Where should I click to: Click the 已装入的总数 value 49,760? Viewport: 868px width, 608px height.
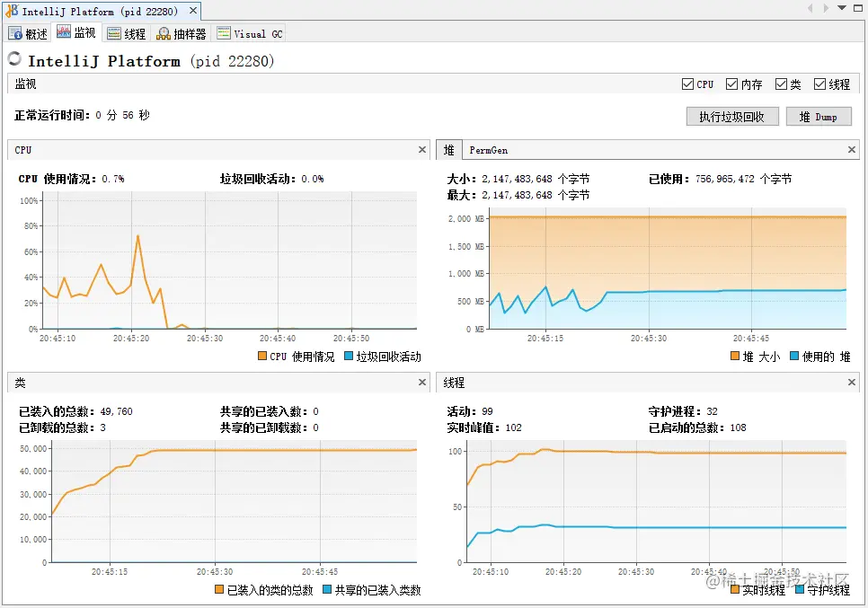(116, 411)
